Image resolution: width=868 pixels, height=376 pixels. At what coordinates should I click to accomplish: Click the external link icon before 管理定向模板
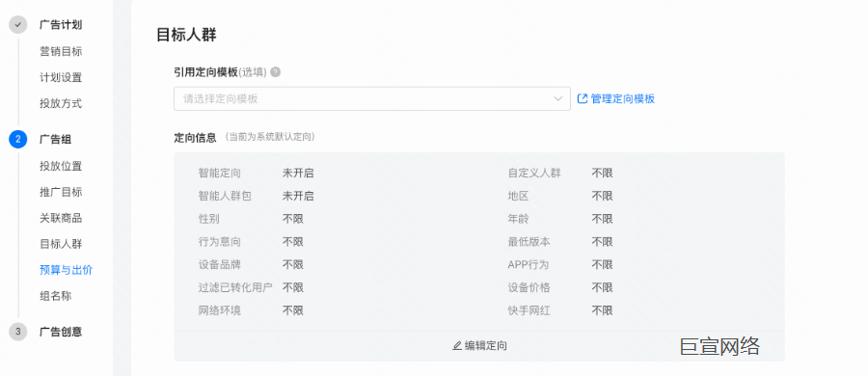point(582,98)
